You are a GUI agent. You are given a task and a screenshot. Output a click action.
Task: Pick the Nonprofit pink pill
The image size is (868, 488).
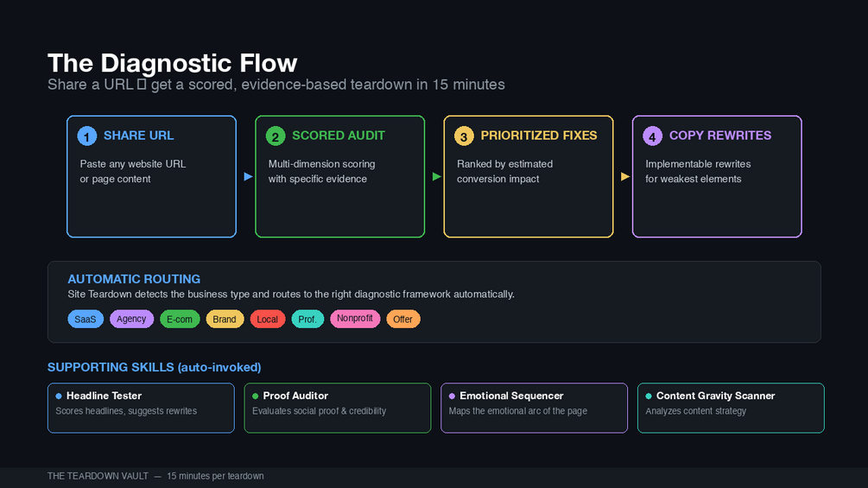click(x=355, y=319)
